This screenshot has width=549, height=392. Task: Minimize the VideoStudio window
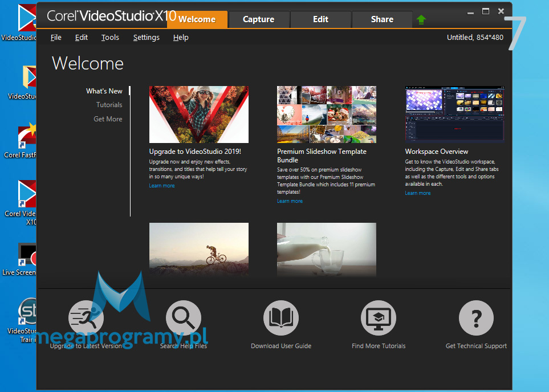click(x=470, y=12)
